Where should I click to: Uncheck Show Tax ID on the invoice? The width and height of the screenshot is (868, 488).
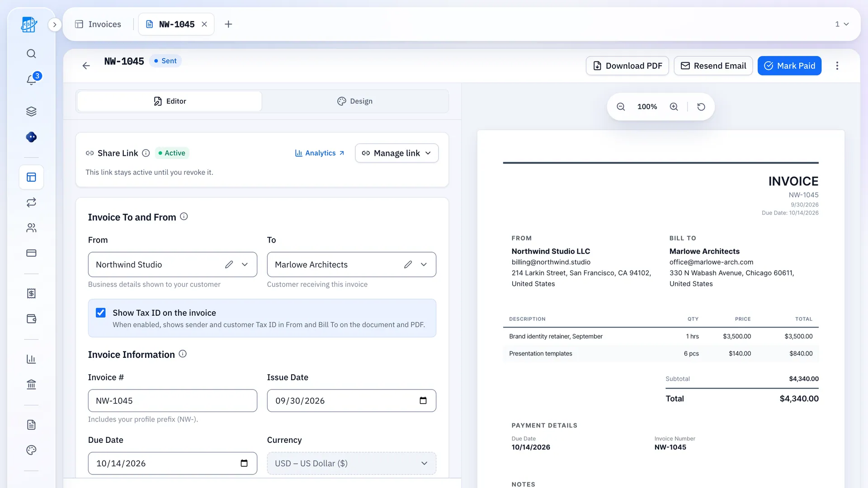101,313
